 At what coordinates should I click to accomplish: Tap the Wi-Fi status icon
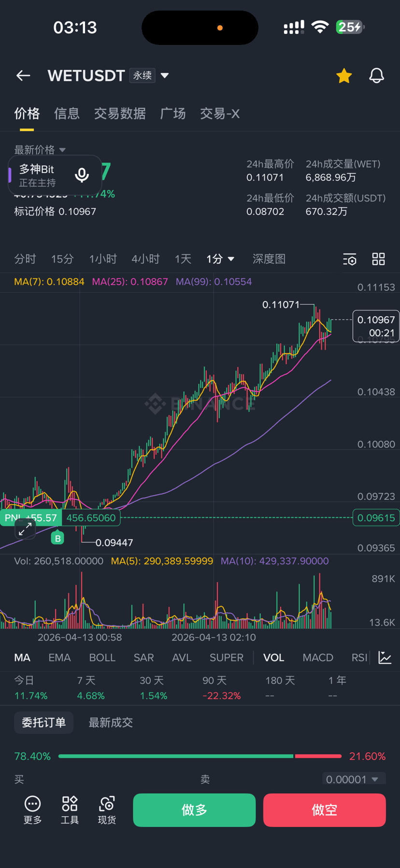320,27
